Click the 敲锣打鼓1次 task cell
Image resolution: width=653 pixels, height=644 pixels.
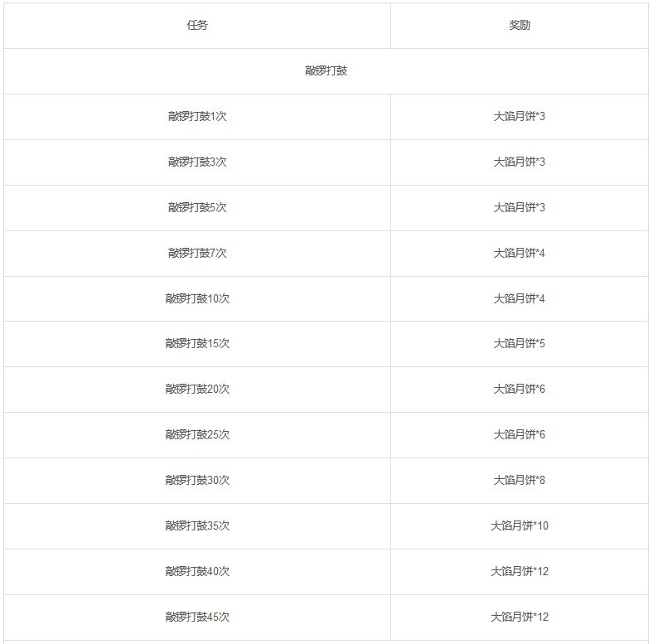point(197,117)
